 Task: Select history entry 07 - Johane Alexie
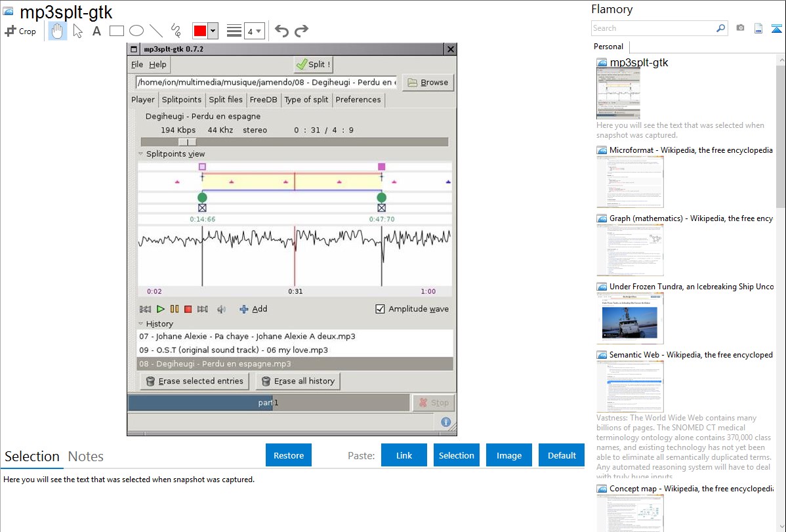(x=295, y=336)
